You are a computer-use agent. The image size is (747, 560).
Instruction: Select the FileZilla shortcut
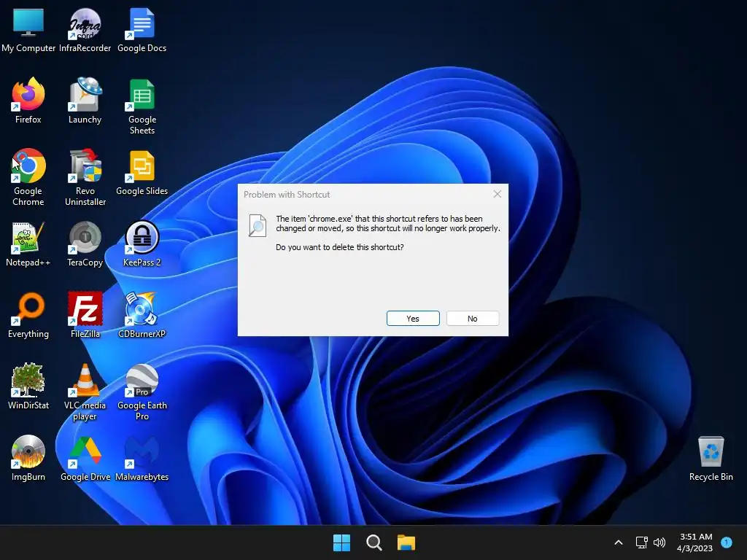85,315
